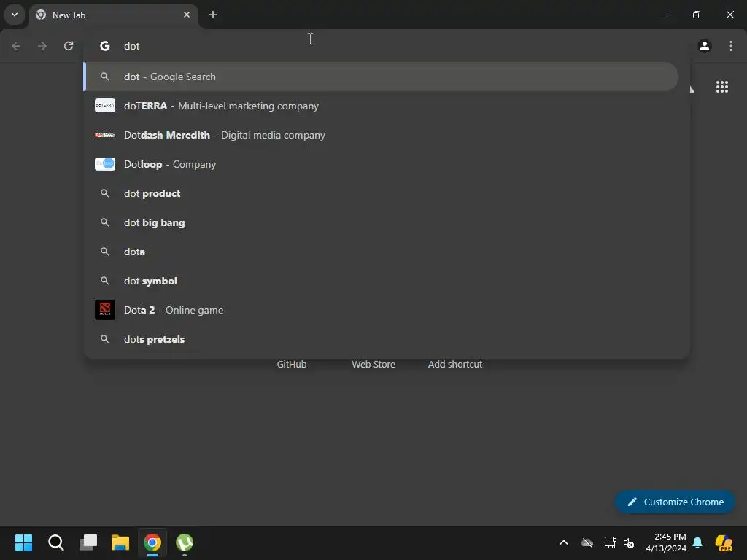Screen dimensions: 747x560
Task: Choose the doTERRA suggestion
Action: 381,106
